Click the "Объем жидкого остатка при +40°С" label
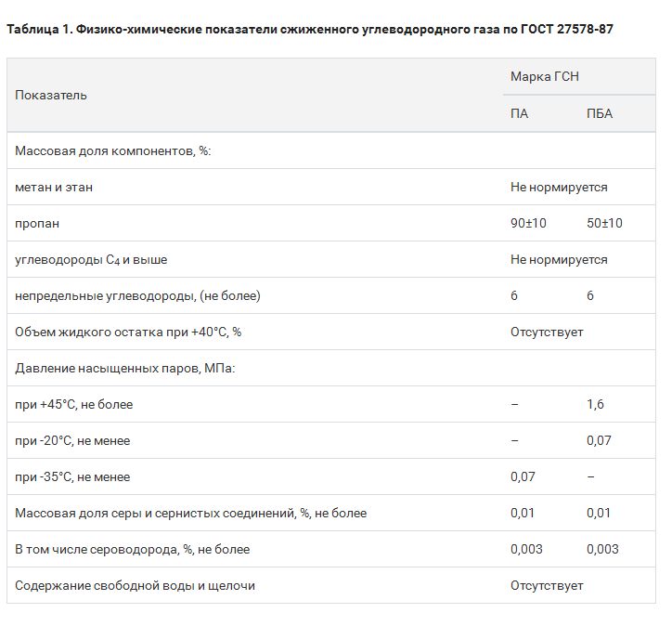 (135, 332)
